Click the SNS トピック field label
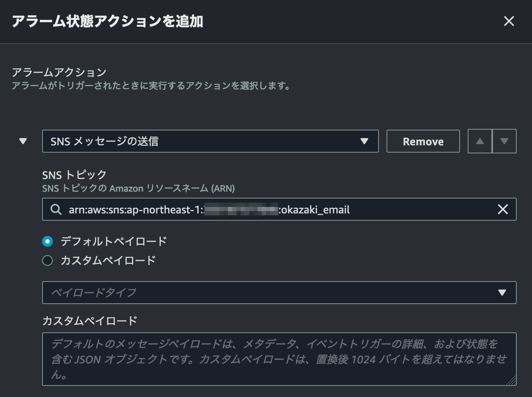 pyautogui.click(x=74, y=175)
